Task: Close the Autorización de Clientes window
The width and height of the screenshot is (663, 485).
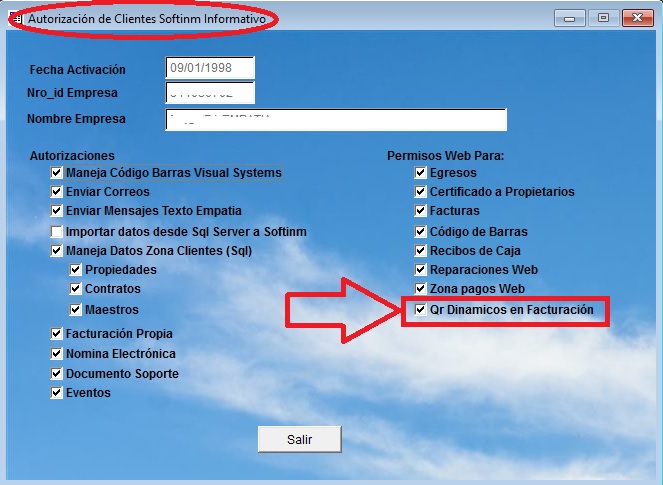Action: (x=638, y=18)
